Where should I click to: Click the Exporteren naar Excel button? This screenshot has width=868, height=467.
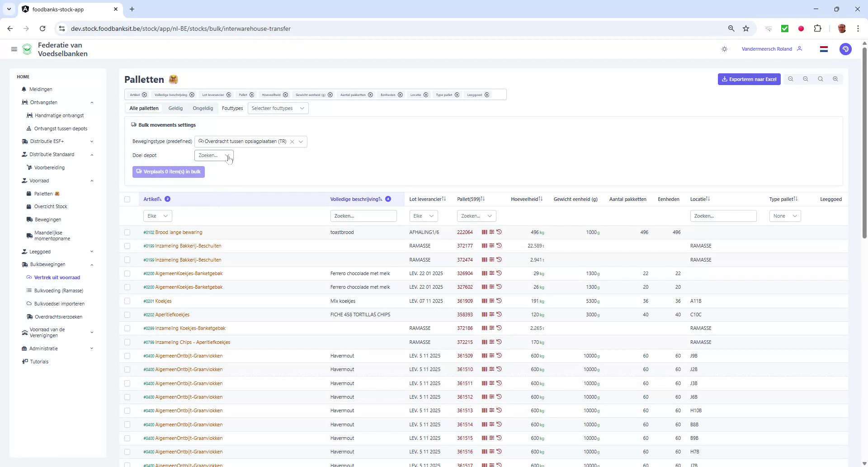pos(749,79)
